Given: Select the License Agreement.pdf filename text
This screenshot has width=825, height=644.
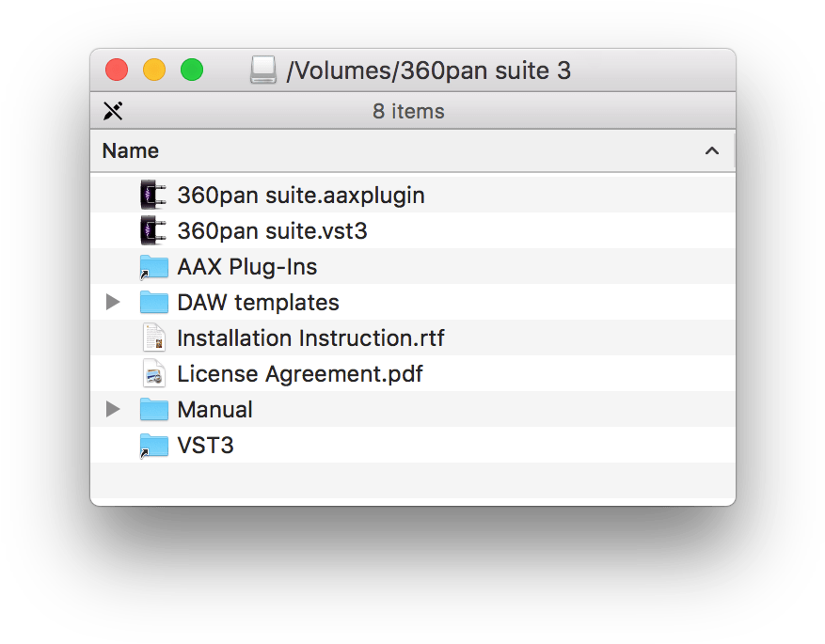Looking at the screenshot, I should pyautogui.click(x=300, y=374).
